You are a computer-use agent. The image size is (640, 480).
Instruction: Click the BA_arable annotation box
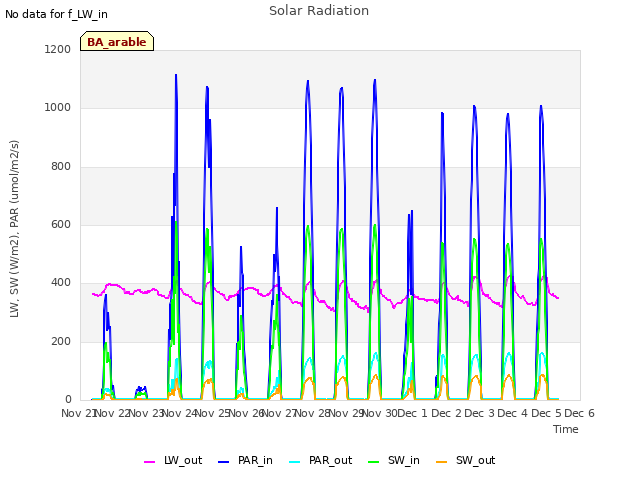click(117, 41)
